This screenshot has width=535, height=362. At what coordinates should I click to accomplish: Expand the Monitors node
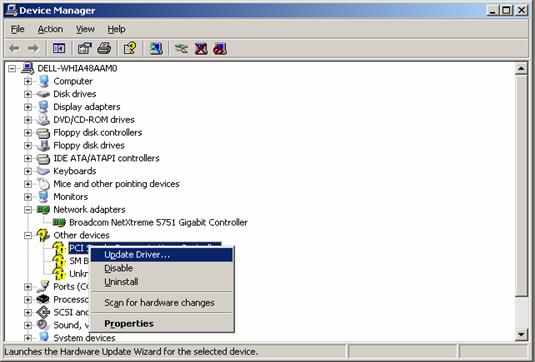tap(28, 197)
